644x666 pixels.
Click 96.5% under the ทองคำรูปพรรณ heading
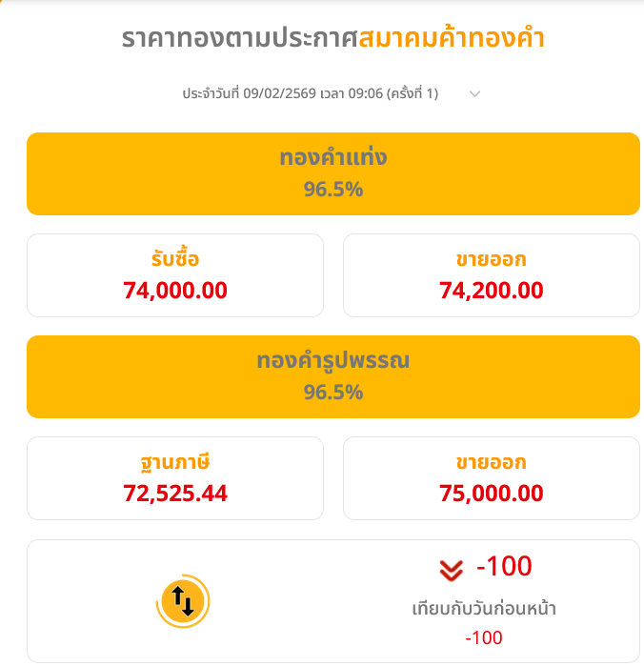coord(332,392)
